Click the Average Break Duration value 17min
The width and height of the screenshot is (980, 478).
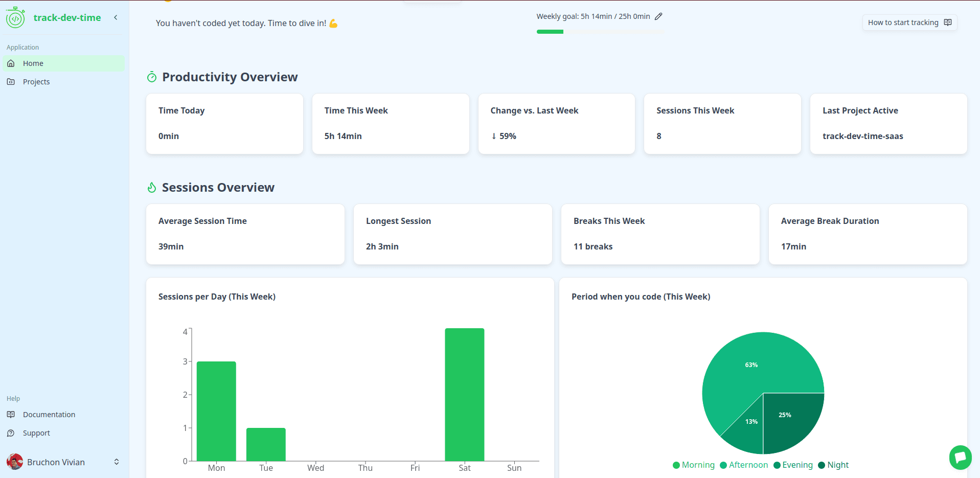(793, 246)
